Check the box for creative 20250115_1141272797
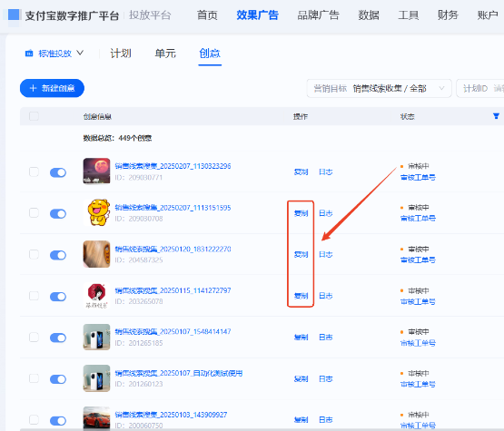504x431 pixels. tap(34, 296)
